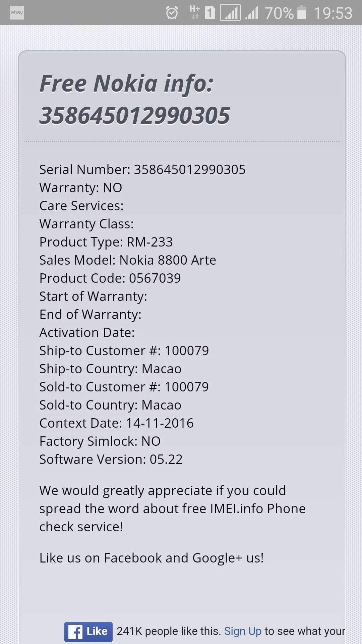Tap the Product Code 0567039 line
Image resolution: width=362 pixels, height=644 pixels.
coord(110,278)
